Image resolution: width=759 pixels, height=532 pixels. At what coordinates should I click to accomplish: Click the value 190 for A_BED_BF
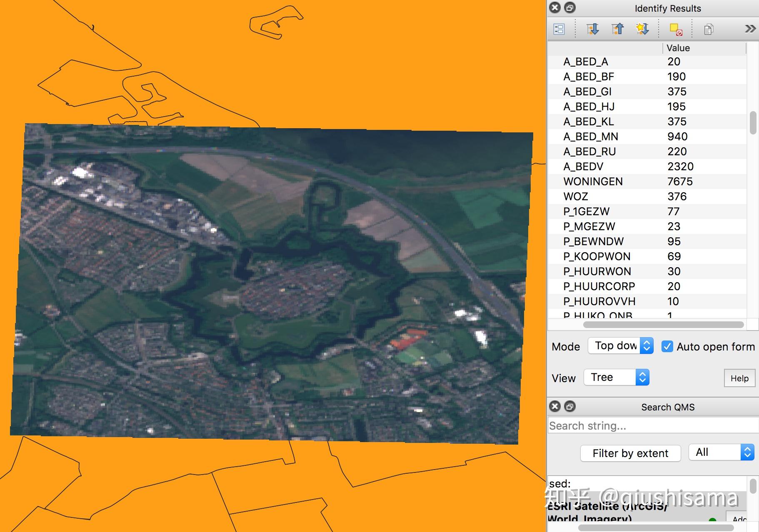coord(677,77)
